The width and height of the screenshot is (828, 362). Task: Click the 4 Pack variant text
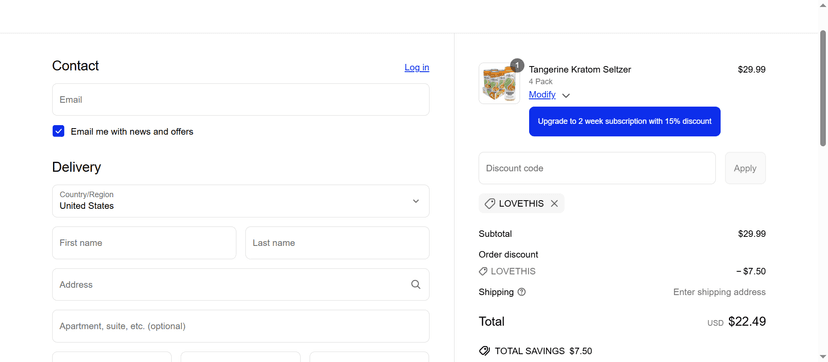541,82
